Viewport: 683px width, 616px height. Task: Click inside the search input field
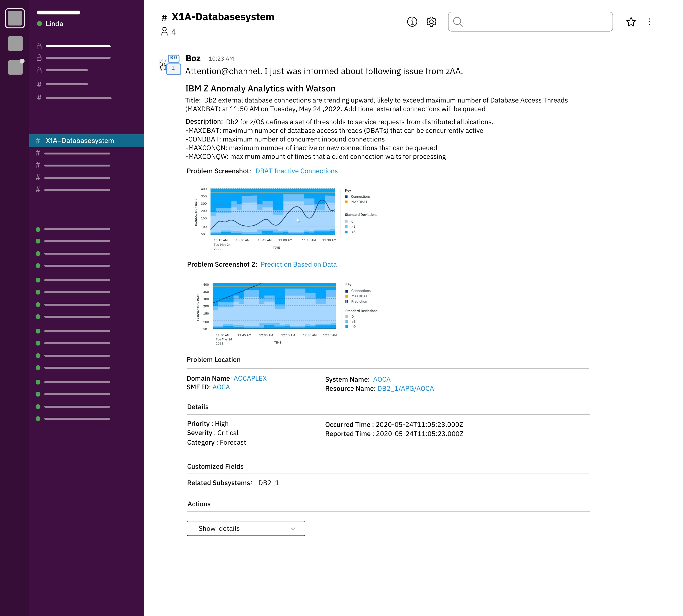coord(531,22)
